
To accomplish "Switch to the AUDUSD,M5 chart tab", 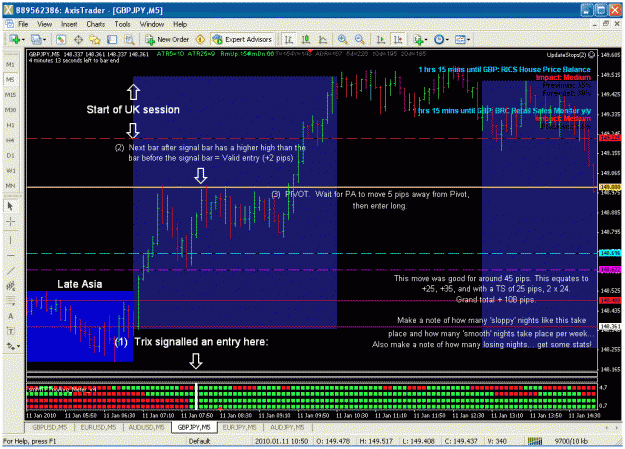I will click(x=147, y=427).
